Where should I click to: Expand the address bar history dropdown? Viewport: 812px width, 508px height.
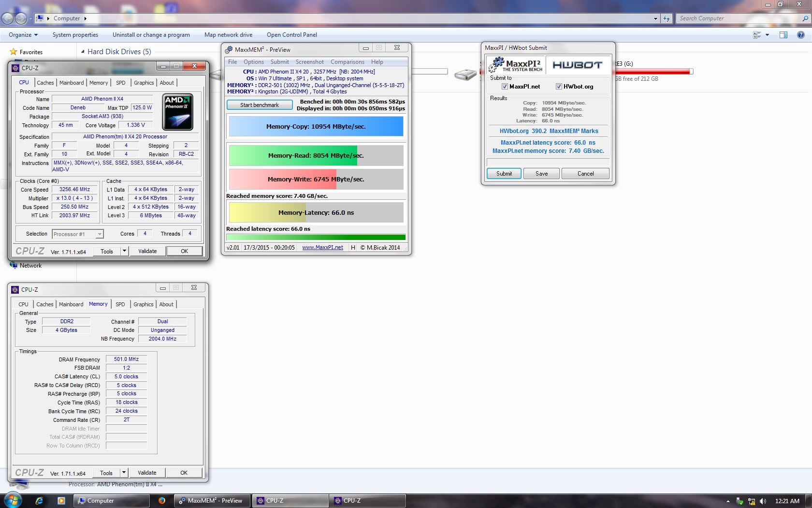(x=655, y=18)
